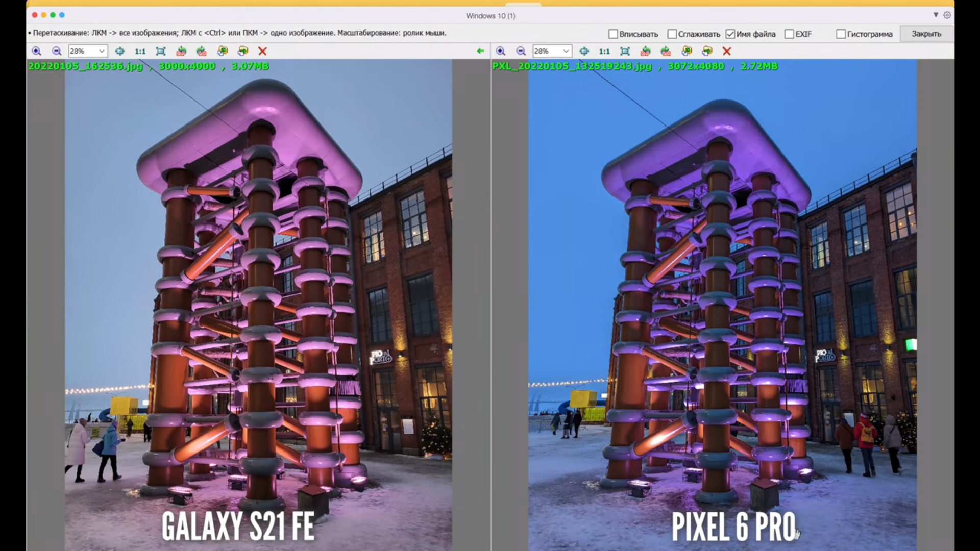The width and height of the screenshot is (980, 551).
Task: Click filename PXL_20220105_132519243.jpg label
Action: (572, 66)
